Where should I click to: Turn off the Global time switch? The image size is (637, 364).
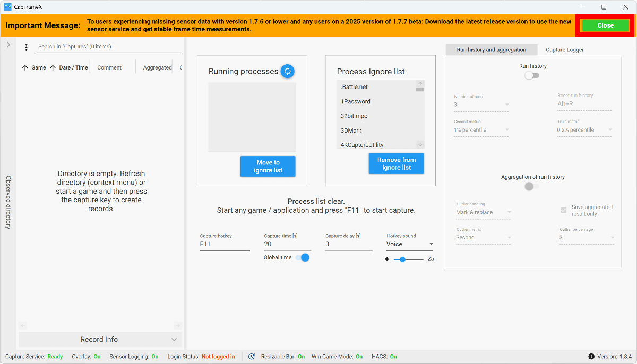click(302, 257)
